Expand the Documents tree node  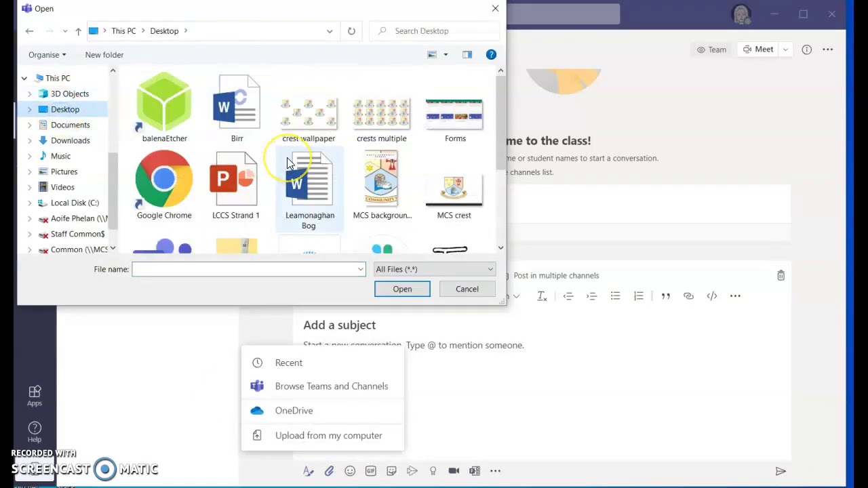[x=29, y=125]
